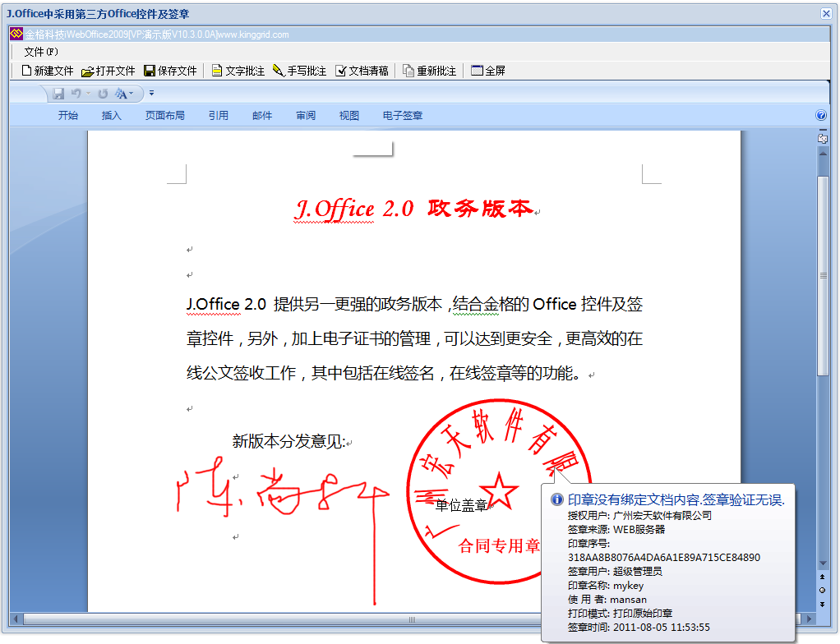The height and width of the screenshot is (644, 840).
Task: Click the 新建文件 new file button
Action: coord(47,71)
